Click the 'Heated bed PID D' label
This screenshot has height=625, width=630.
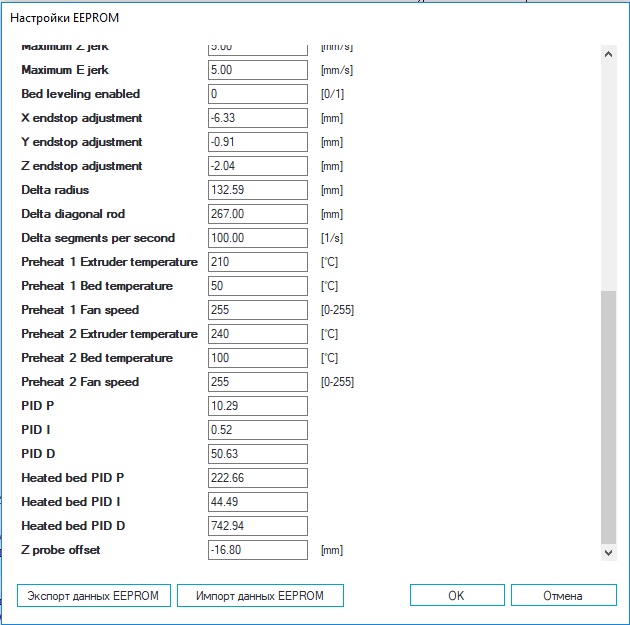tap(73, 526)
